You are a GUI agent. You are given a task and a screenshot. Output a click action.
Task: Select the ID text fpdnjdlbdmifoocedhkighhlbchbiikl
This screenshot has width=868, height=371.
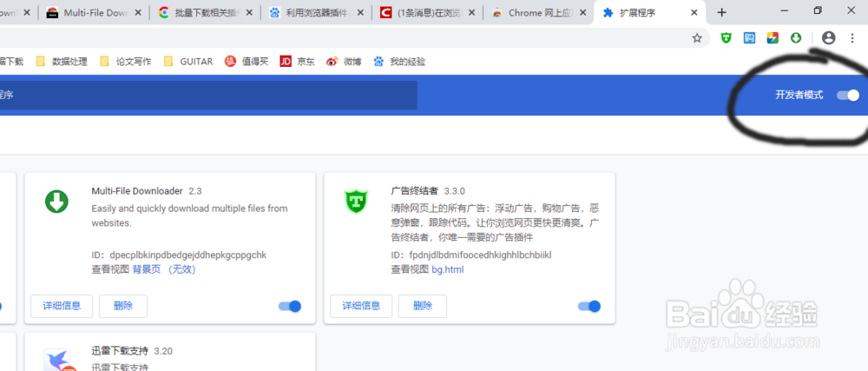pyautogui.click(x=481, y=255)
